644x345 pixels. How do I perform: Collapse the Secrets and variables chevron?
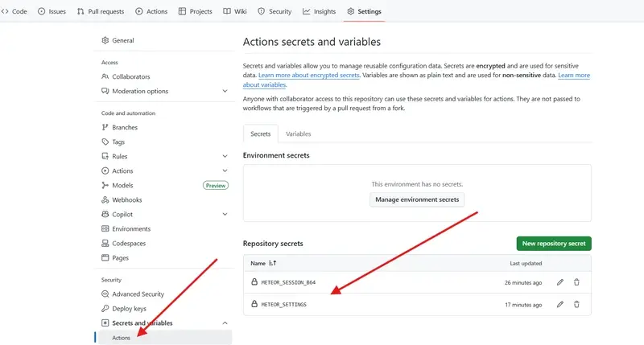point(225,322)
